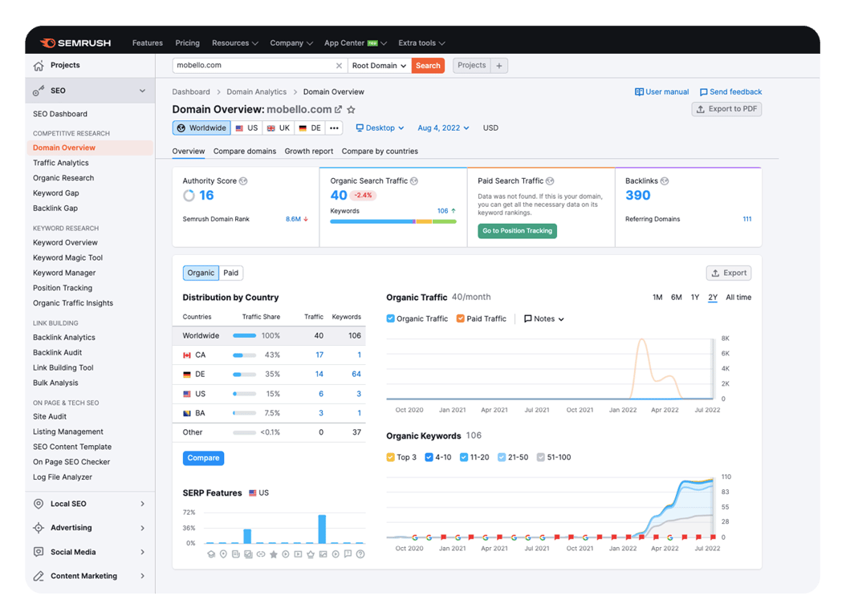
Task: Open the Aug 4, 2022 date dropdown
Action: point(444,128)
